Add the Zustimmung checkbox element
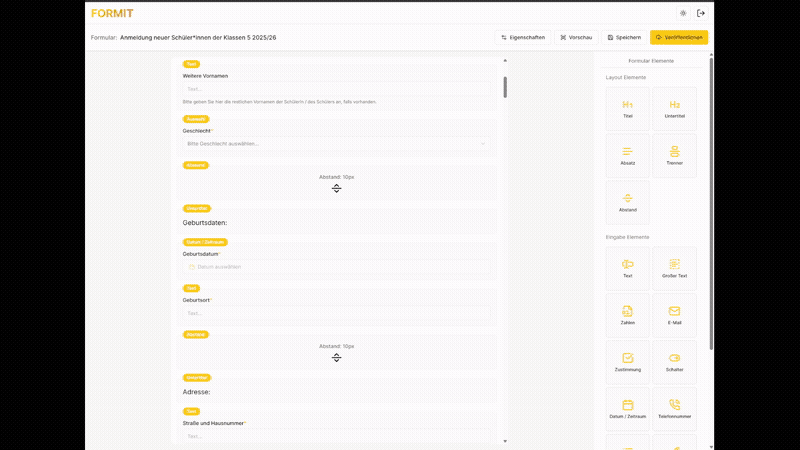Screen dimensions: 800x450 coord(627,362)
